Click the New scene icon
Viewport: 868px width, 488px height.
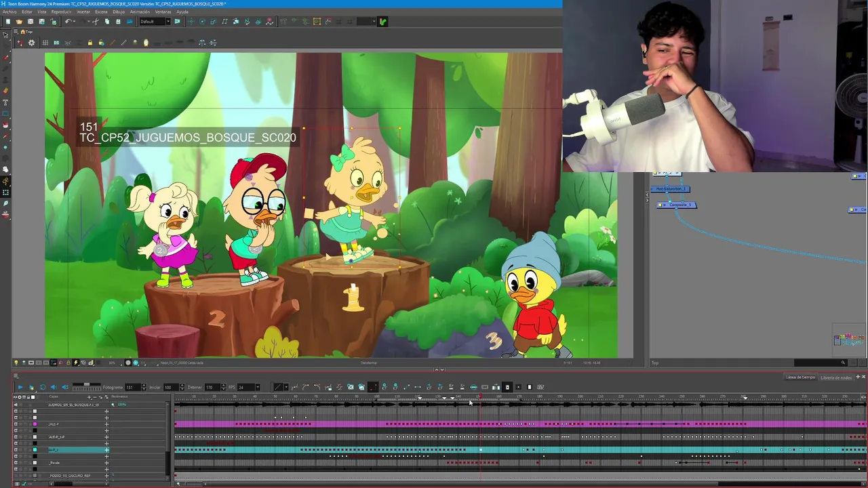click(7, 22)
